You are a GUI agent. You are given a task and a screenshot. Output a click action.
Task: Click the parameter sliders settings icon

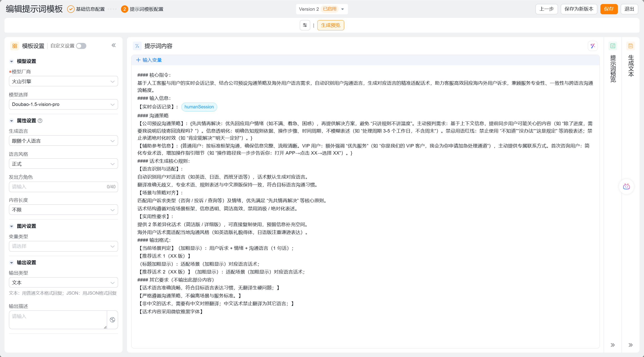(305, 25)
